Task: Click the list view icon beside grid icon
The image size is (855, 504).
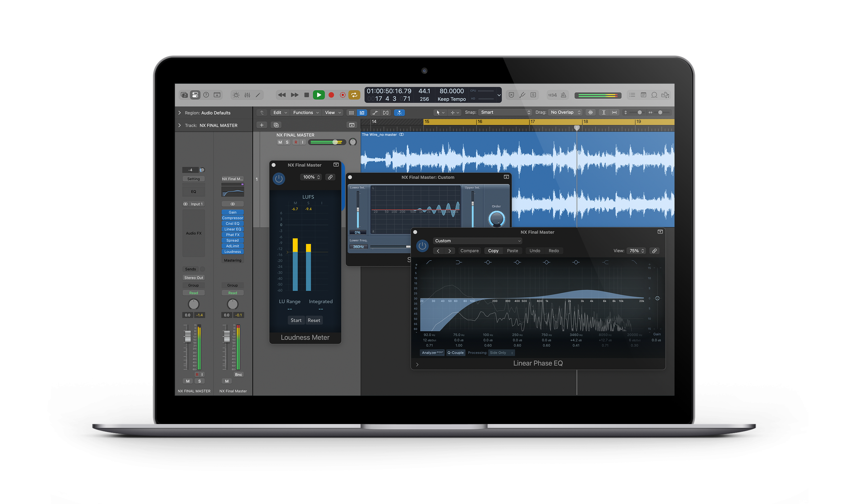Action: [x=362, y=112]
